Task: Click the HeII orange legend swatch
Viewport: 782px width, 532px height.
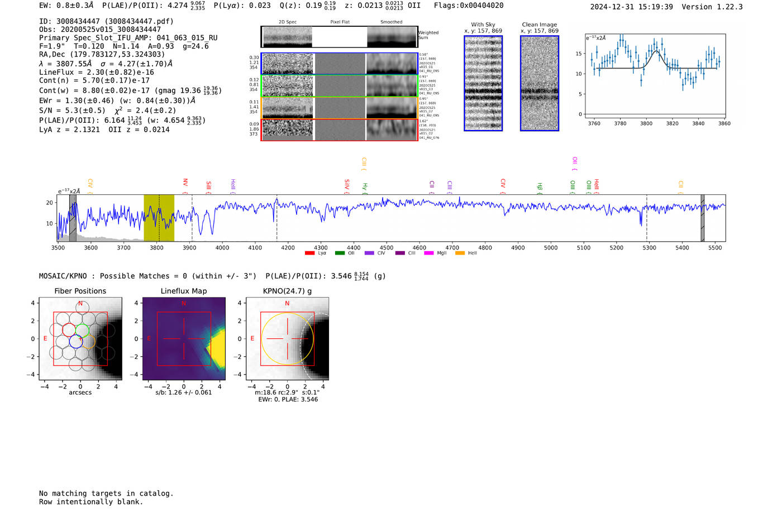Action: click(460, 253)
